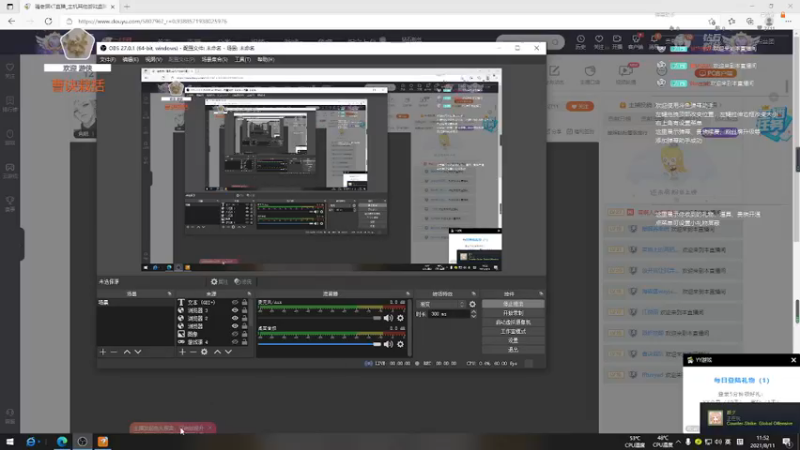Open the Windows Start menu
Viewport: 800px width, 450px height.
[x=10, y=442]
